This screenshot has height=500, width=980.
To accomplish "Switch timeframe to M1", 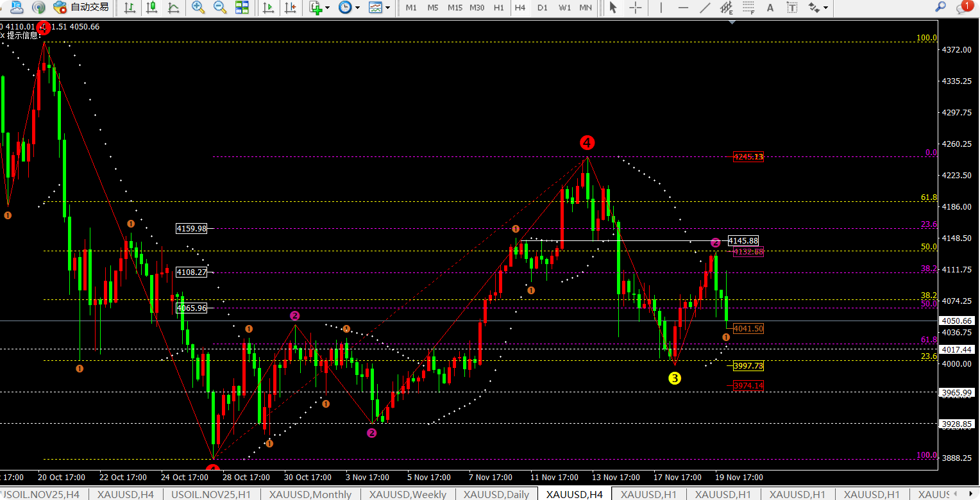I will click(x=411, y=8).
